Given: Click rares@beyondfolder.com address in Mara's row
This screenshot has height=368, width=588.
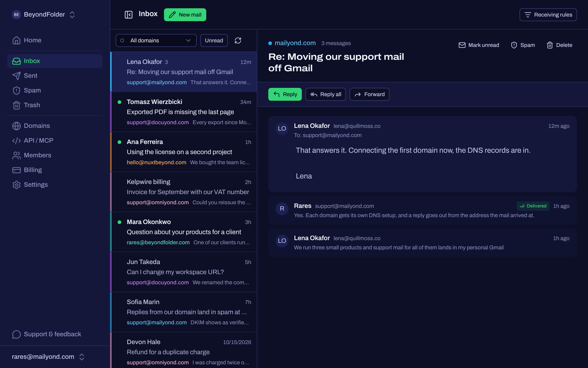Looking at the screenshot, I should pyautogui.click(x=158, y=242).
